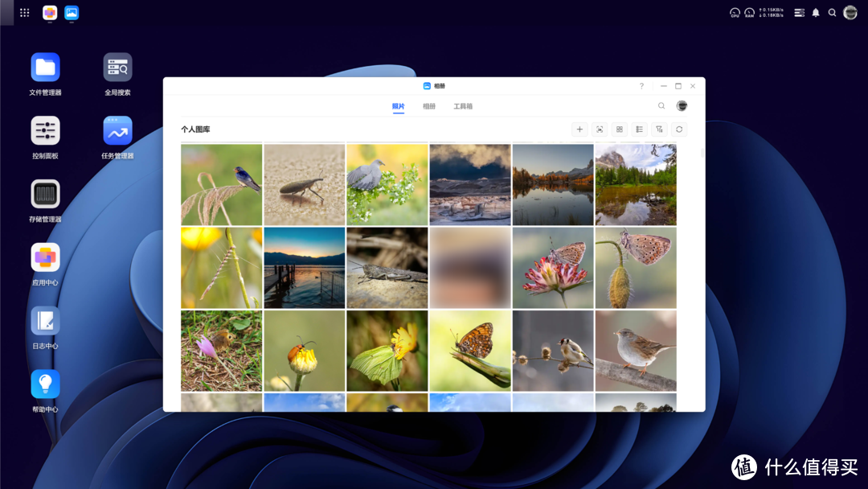This screenshot has height=489, width=868.
Task: Refresh the personal gallery
Action: coord(679,129)
